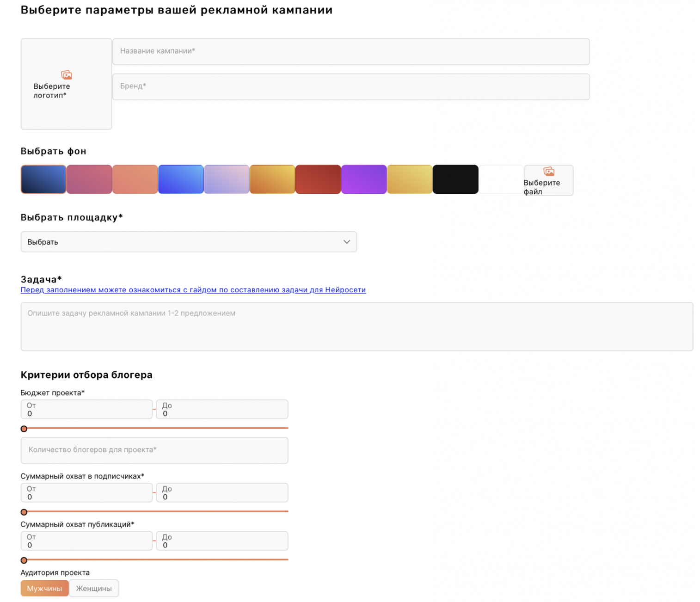Focus the Название кампании input field
700x602 pixels.
[x=351, y=51]
